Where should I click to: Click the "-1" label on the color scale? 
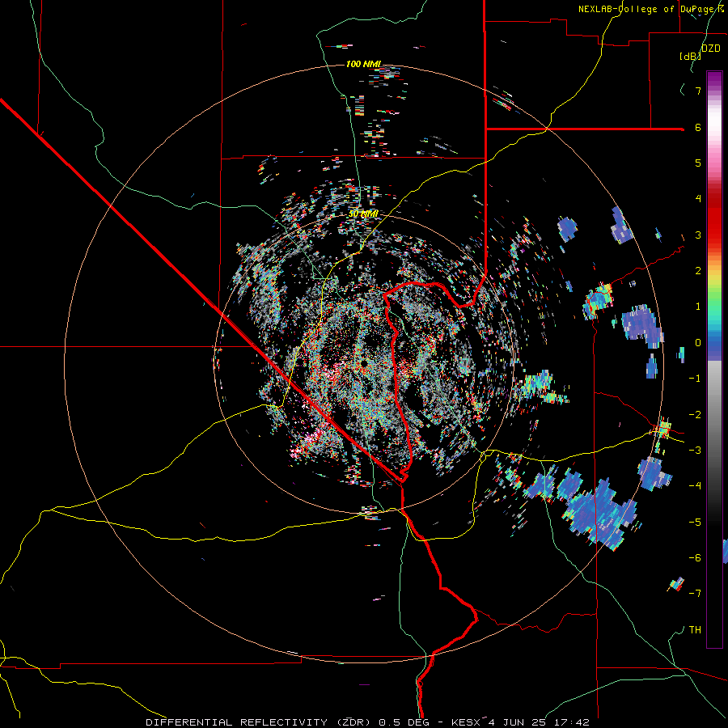coord(695,379)
